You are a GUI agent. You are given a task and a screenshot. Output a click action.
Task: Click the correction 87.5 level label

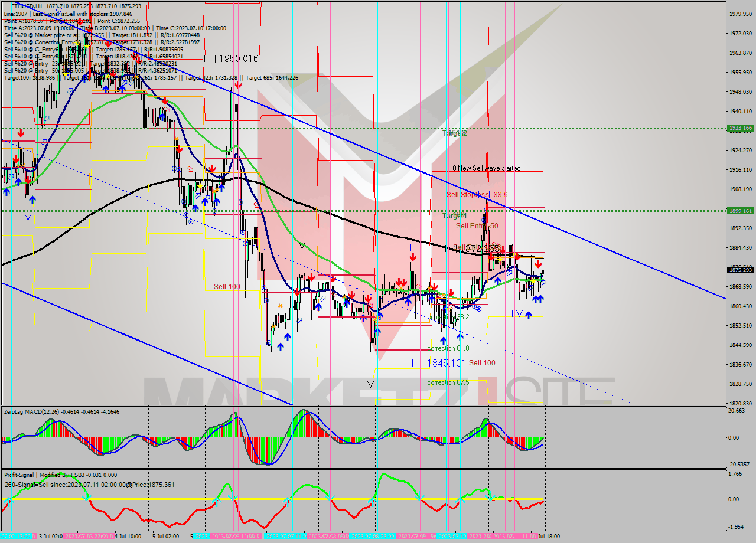pos(448,382)
